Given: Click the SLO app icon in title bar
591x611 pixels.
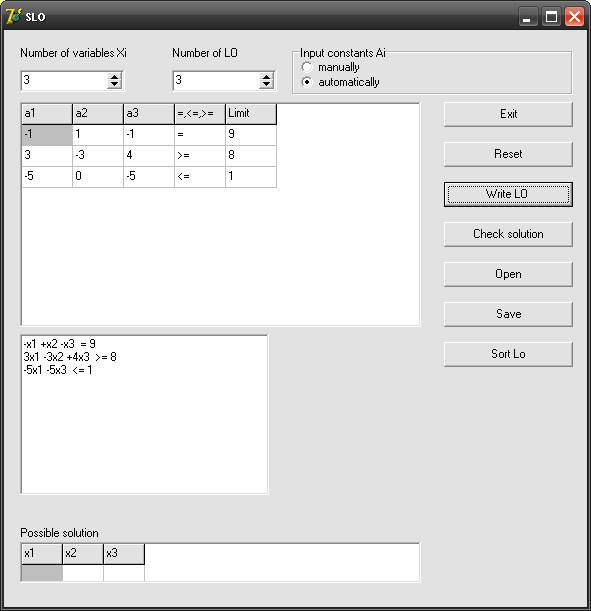Looking at the screenshot, I should [x=13, y=16].
